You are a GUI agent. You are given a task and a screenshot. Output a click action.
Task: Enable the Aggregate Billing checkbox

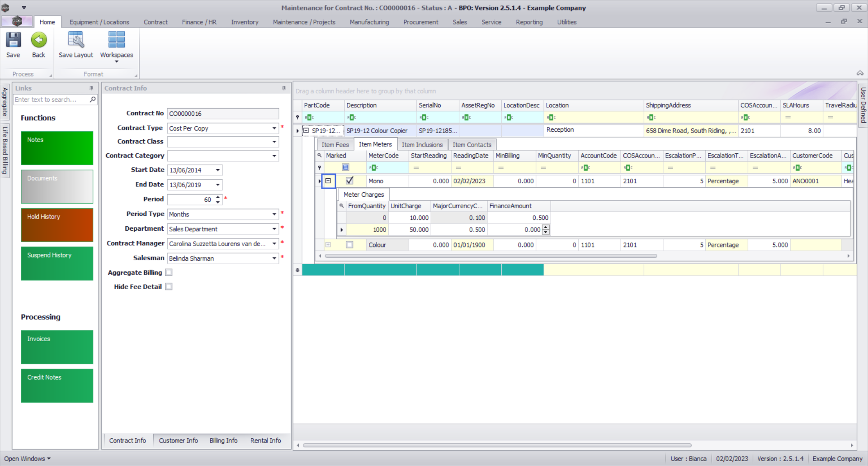pos(169,272)
